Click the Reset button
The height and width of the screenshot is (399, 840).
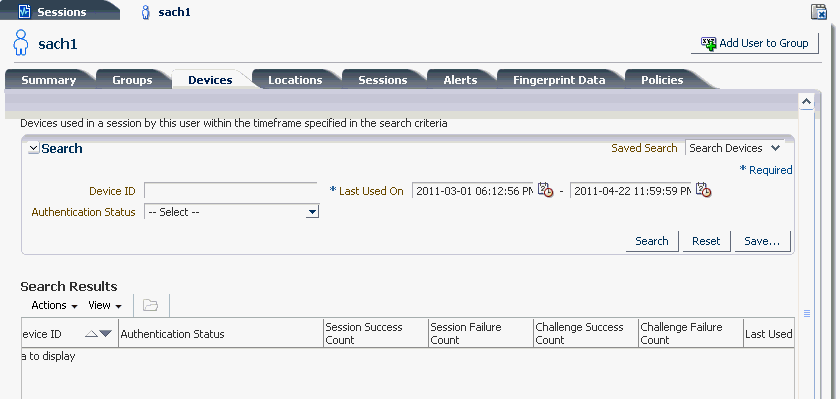706,241
